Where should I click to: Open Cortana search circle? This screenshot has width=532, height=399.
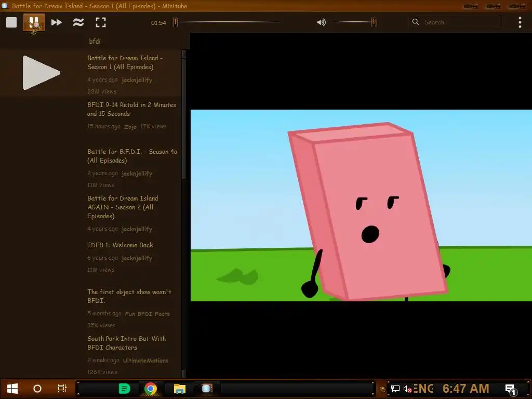(37, 389)
